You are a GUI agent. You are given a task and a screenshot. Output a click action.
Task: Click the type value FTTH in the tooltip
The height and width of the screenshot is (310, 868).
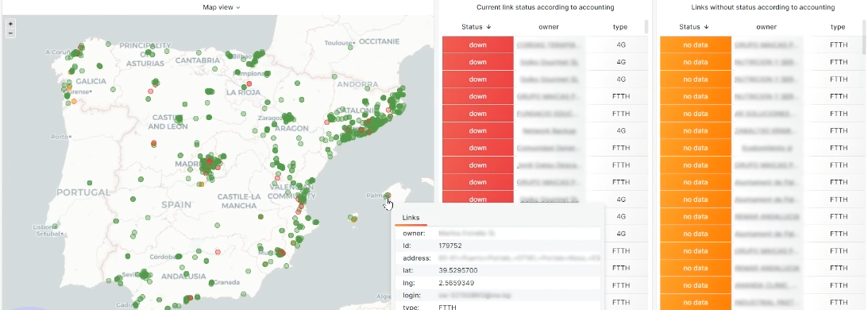448,308
